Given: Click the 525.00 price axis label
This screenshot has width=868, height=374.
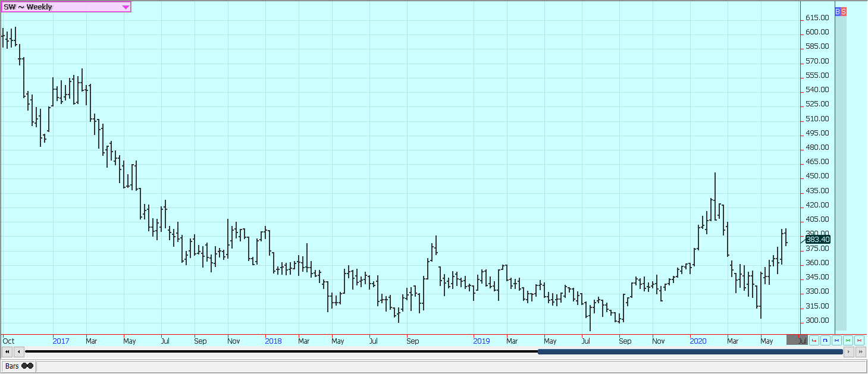Looking at the screenshot, I should point(817,104).
